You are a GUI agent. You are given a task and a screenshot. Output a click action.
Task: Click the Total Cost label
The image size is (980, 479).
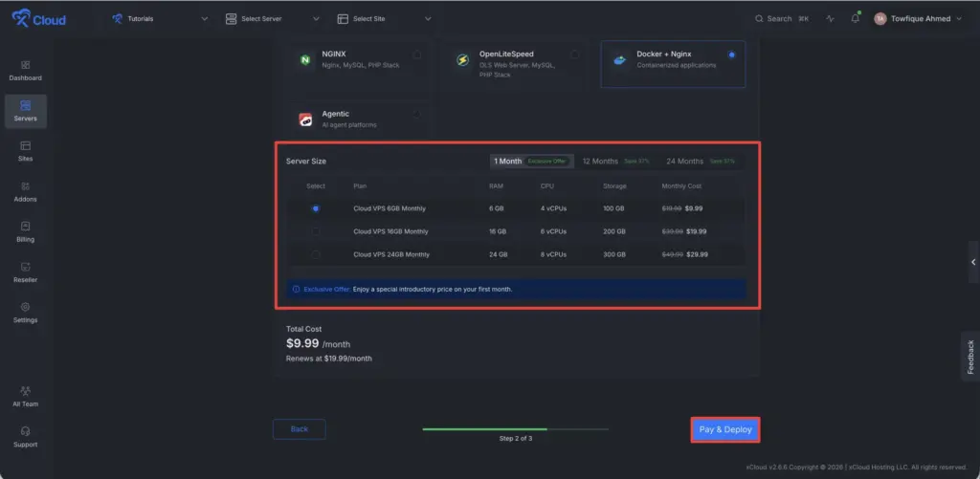click(303, 329)
